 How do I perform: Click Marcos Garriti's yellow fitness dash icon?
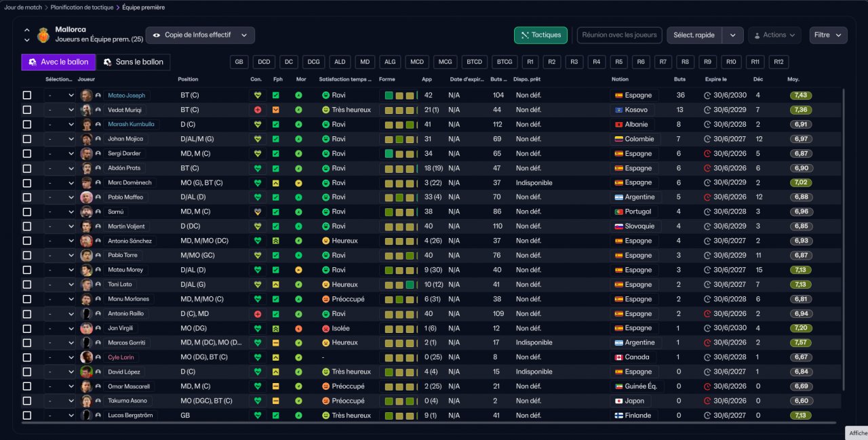[x=275, y=343]
